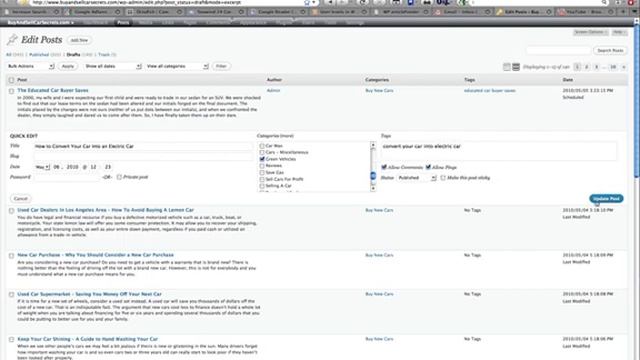Go to page 2 of posts
This screenshot has height=360, width=640.
click(587, 67)
